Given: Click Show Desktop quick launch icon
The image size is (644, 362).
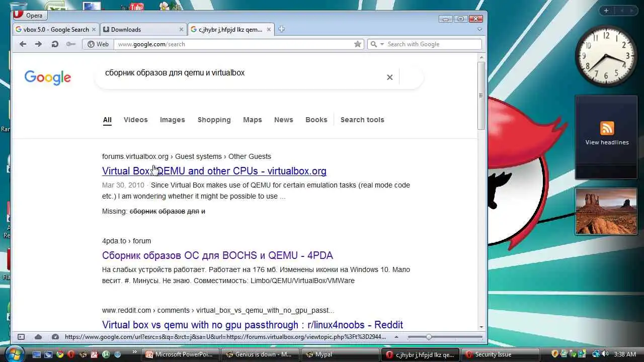Looking at the screenshot, I should [x=36, y=354].
